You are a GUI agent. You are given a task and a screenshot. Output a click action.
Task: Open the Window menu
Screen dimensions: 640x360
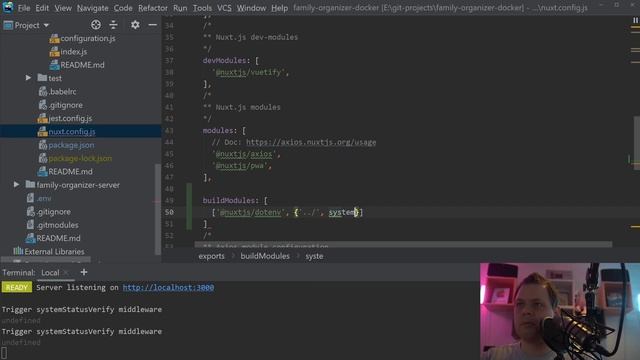(251, 8)
